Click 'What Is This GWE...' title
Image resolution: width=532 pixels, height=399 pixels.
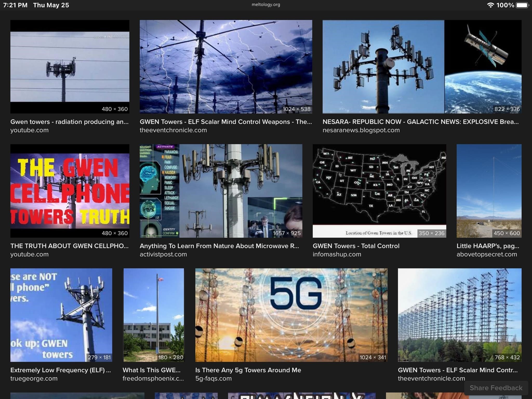(151, 370)
